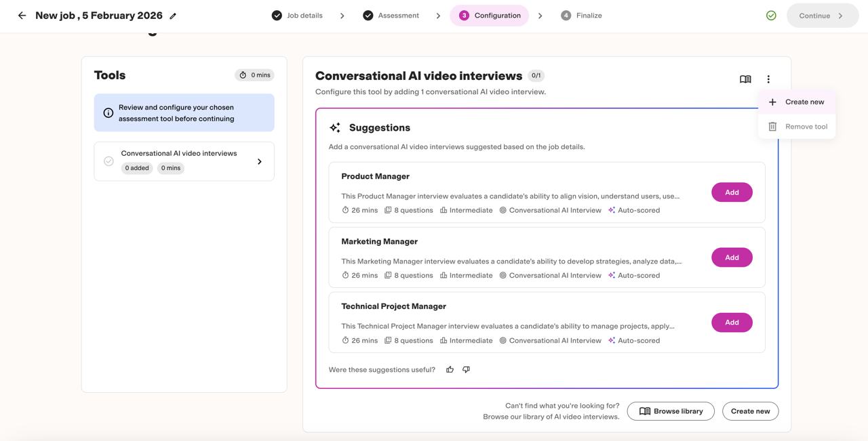This screenshot has width=868, height=441.
Task: Give thumbs up to suggestions
Action: click(450, 370)
